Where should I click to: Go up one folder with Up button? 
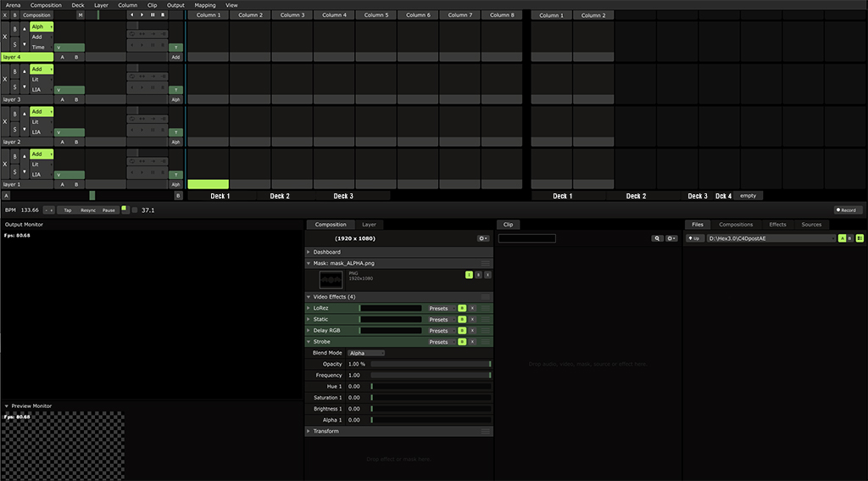694,238
